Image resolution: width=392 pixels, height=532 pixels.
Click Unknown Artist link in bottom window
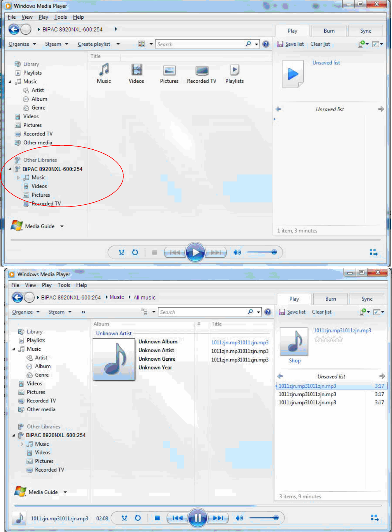114,333
